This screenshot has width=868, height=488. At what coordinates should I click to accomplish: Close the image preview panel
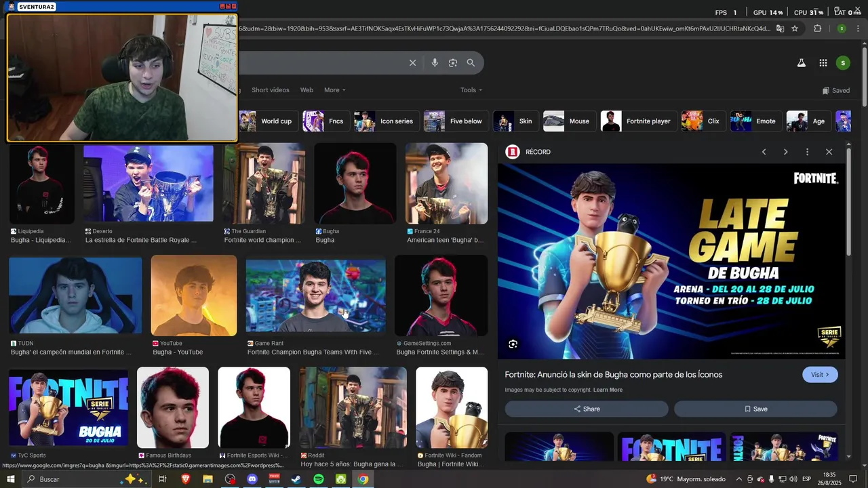tap(829, 152)
